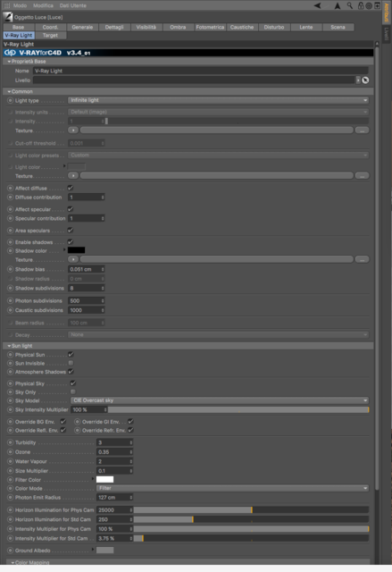Click the keyframe circle beside Shadow subdivisions

coord(10,288)
